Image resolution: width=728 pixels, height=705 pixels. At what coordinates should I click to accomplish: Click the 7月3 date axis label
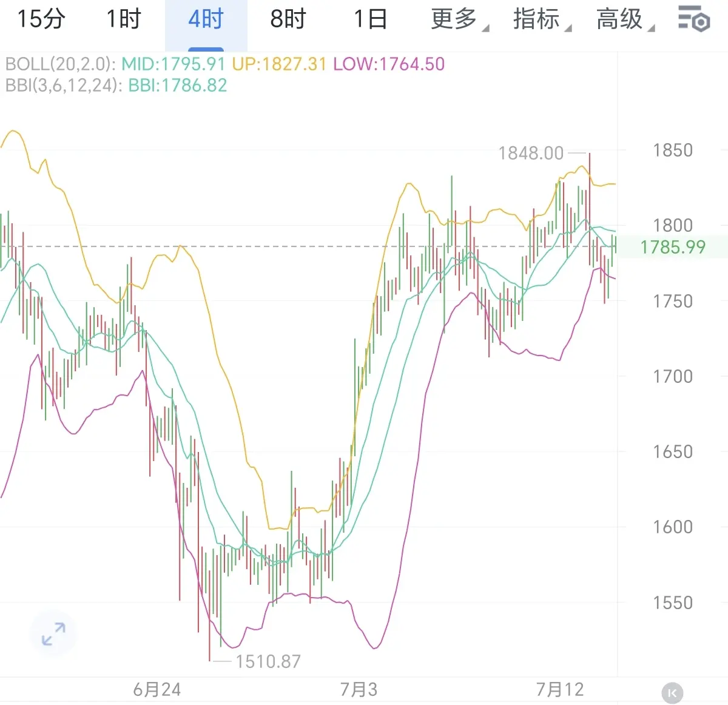point(359,690)
